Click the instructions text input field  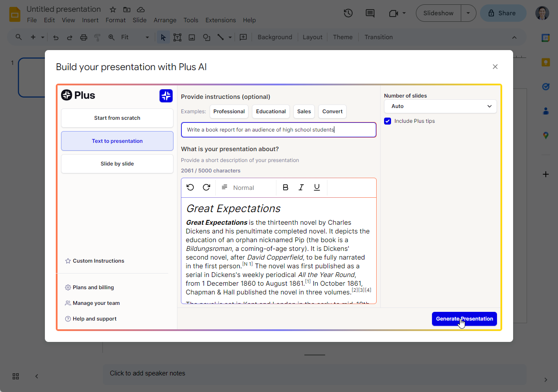[x=279, y=130]
